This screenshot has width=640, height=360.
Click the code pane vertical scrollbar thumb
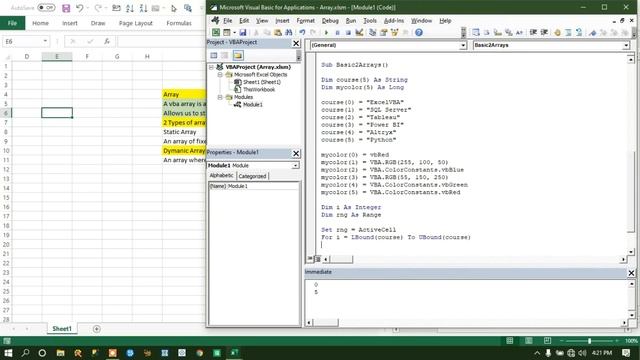[631, 192]
